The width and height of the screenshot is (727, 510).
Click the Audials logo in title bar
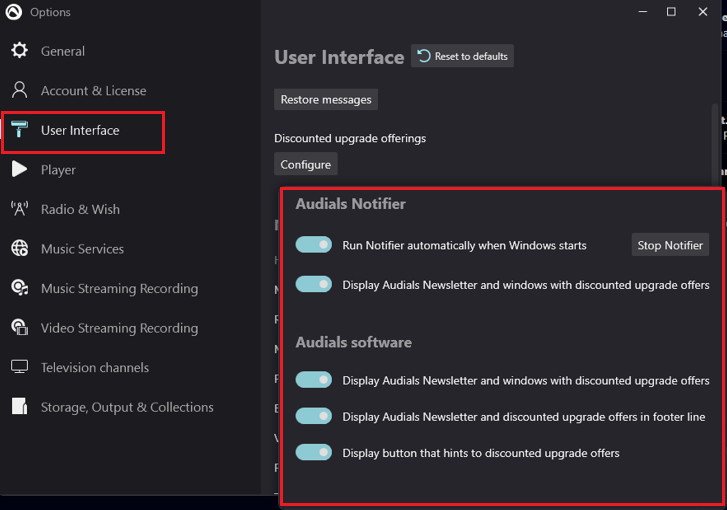(x=14, y=12)
